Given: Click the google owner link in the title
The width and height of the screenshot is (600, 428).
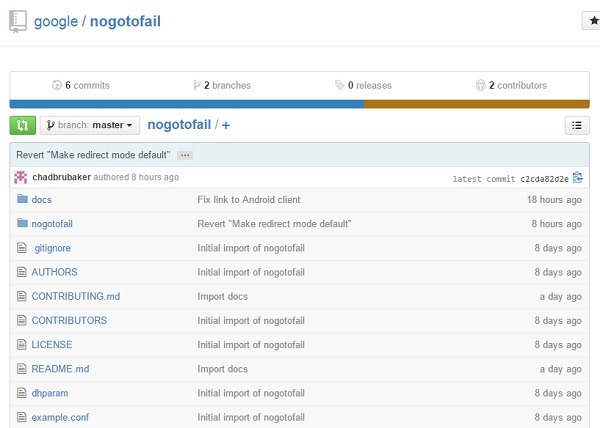Looking at the screenshot, I should point(56,21).
